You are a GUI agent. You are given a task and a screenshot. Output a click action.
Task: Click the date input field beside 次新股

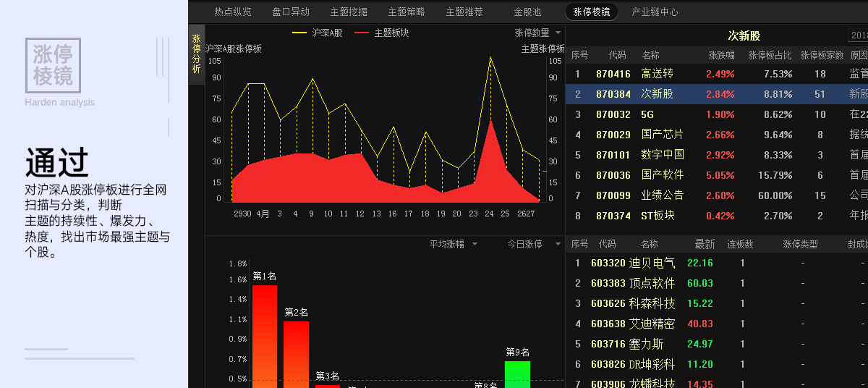pyautogui.click(x=858, y=35)
